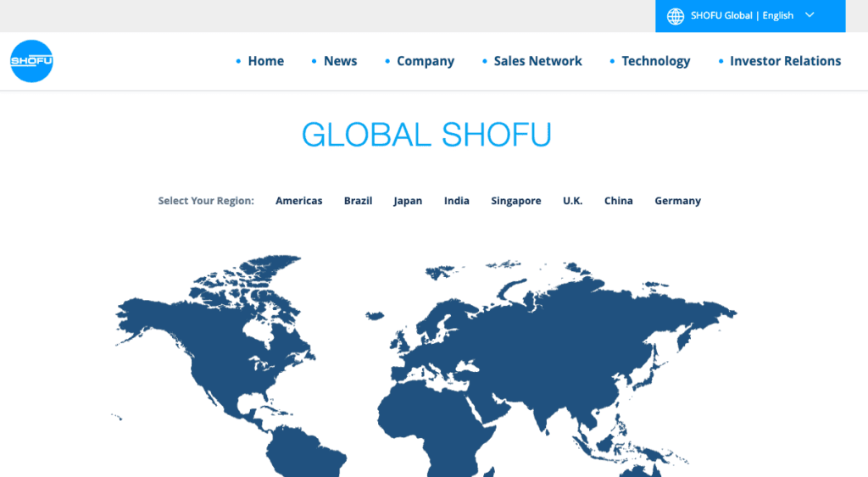Image resolution: width=868 pixels, height=477 pixels.
Task: Choose the India region
Action: (457, 201)
